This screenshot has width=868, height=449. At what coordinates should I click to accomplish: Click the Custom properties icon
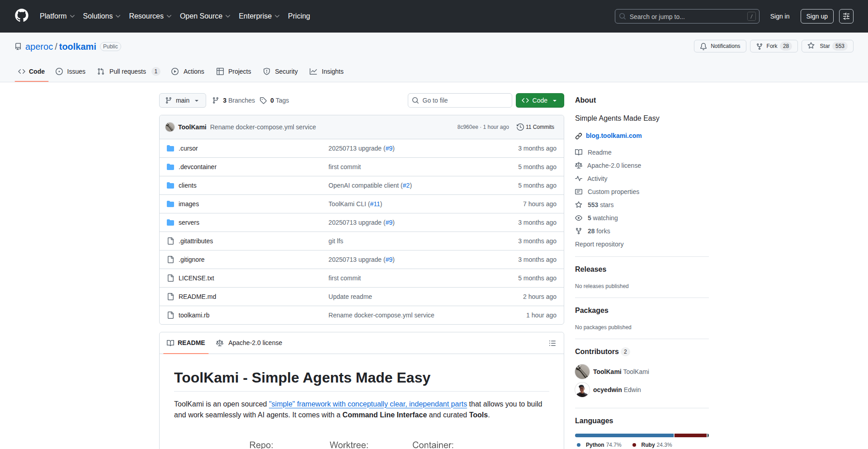[579, 192]
